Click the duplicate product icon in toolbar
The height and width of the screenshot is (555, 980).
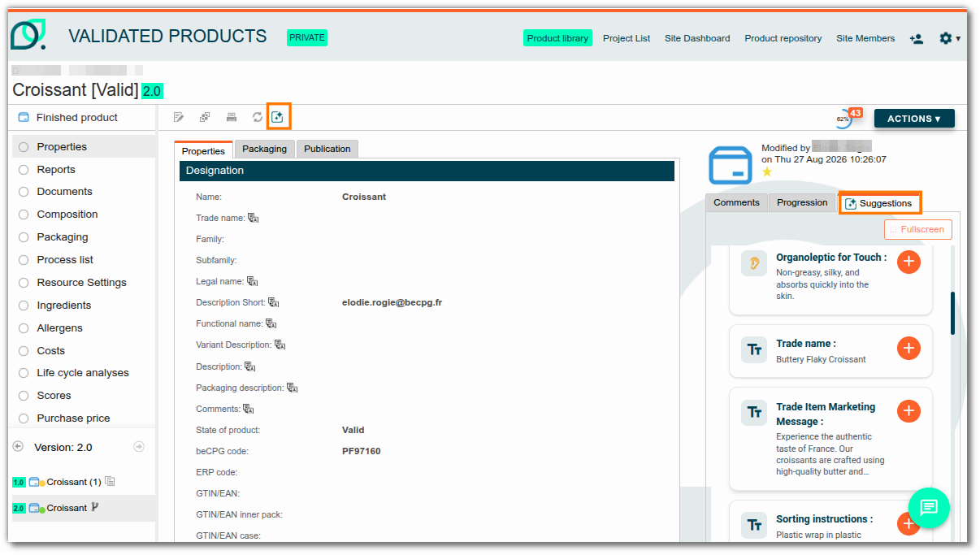click(205, 117)
